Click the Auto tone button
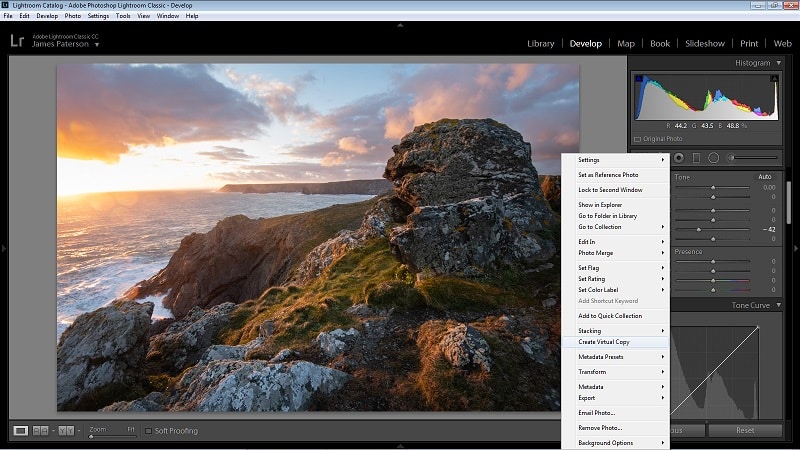Viewport: 800px width, 450px height. pyautogui.click(x=764, y=177)
